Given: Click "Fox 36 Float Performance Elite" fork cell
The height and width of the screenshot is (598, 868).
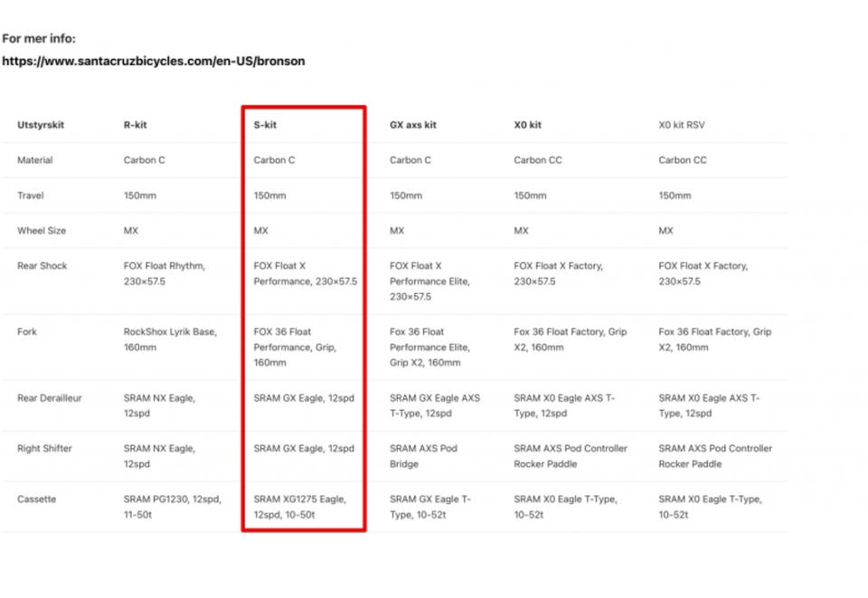Looking at the screenshot, I should click(x=429, y=347).
